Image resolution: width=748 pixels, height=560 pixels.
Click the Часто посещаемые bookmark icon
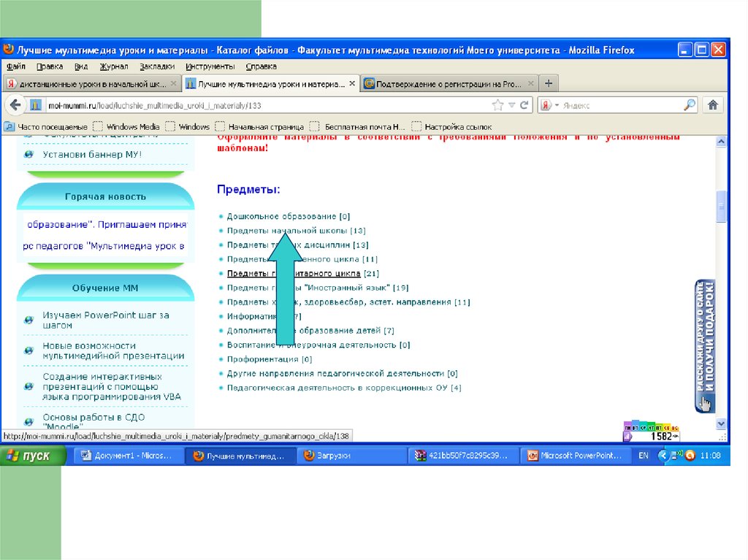9,126
